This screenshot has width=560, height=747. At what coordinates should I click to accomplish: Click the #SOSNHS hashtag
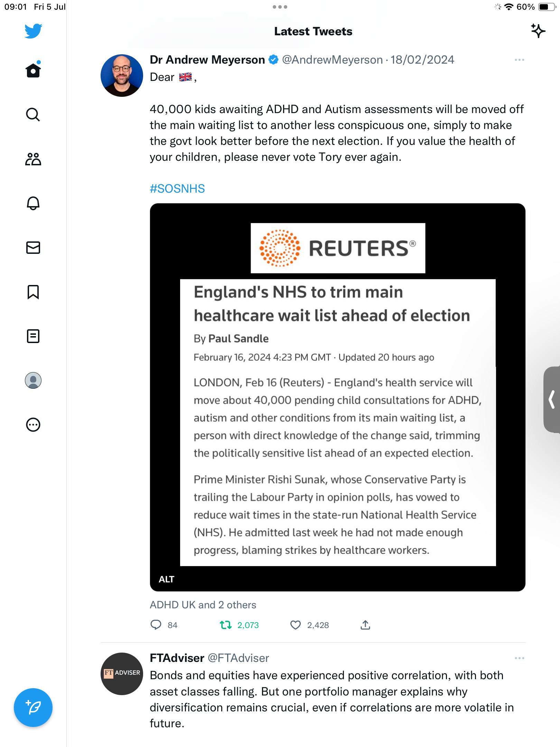coord(177,189)
